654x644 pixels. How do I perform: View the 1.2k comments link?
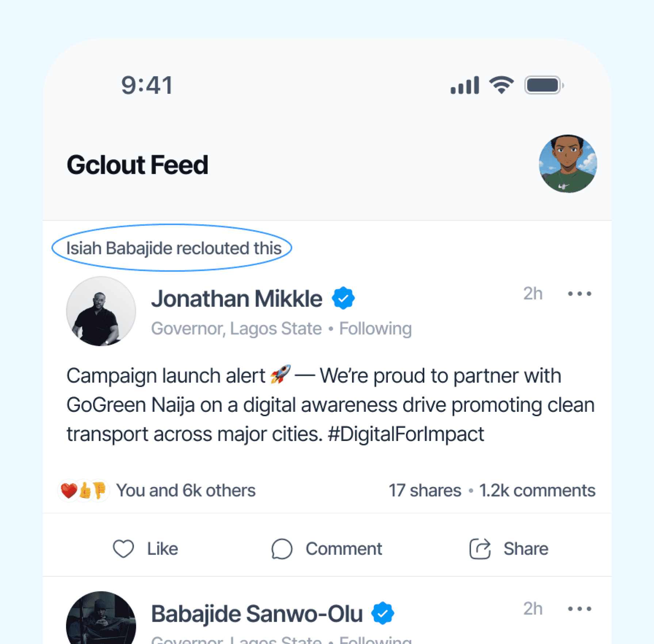537,490
